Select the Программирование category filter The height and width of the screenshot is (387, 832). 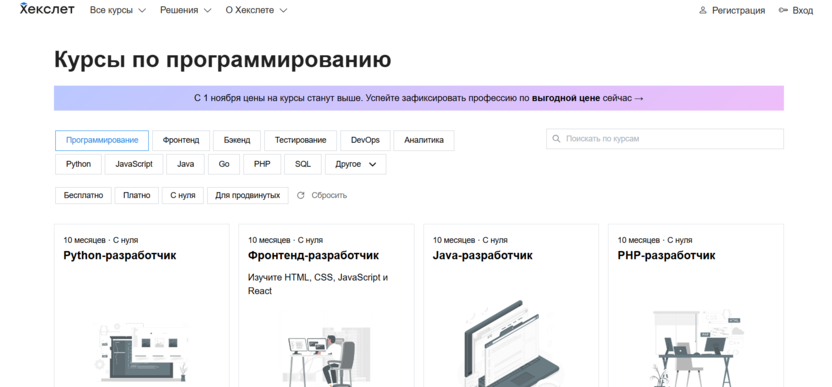(102, 140)
